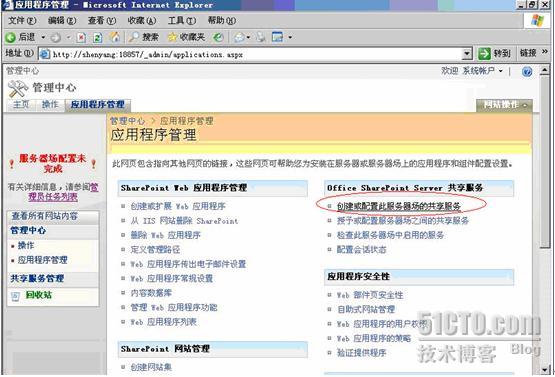Click the IE Back arrow icon
Viewport: 555px width, 377px height.
click(10, 37)
